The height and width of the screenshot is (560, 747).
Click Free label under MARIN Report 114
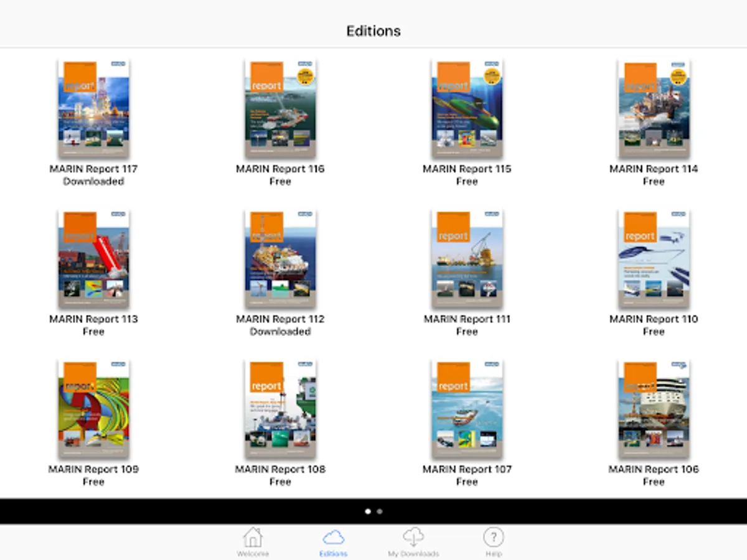coord(654,182)
